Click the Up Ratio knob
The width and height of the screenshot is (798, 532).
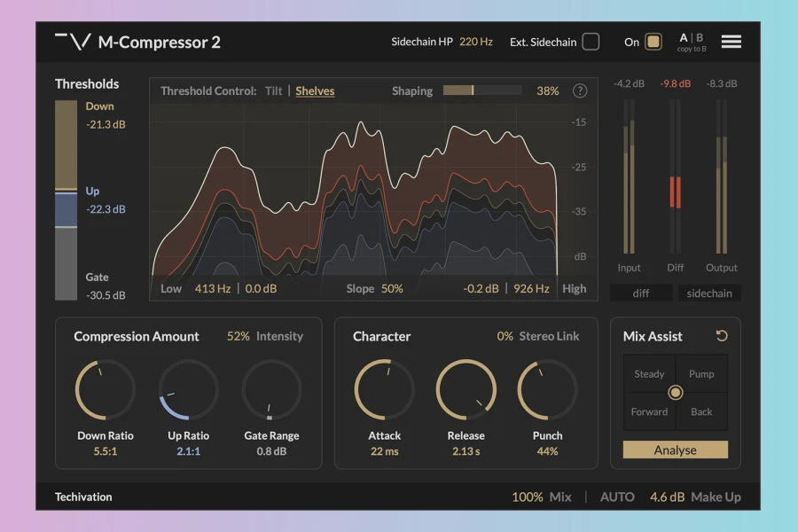tap(188, 390)
